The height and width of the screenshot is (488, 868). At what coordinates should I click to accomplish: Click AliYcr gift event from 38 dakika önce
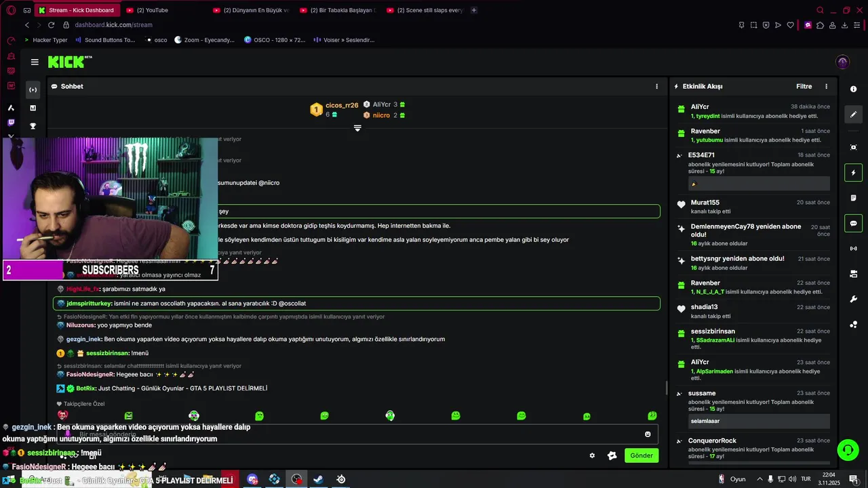pos(753,111)
